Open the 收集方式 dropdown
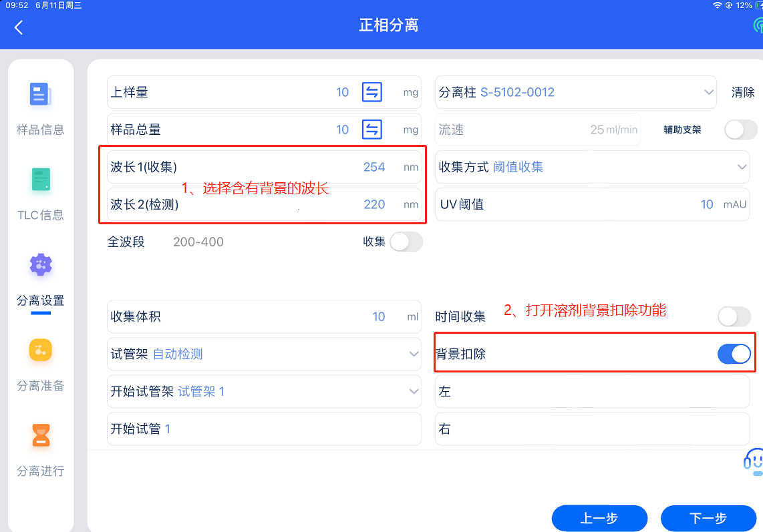Image resolution: width=763 pixels, height=532 pixels. (742, 167)
